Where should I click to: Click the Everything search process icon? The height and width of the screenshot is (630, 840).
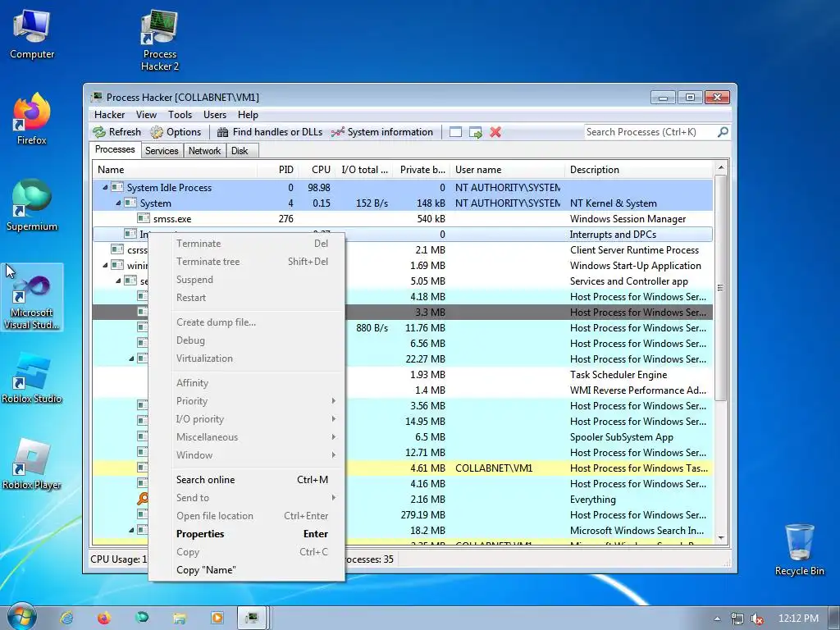pos(143,500)
